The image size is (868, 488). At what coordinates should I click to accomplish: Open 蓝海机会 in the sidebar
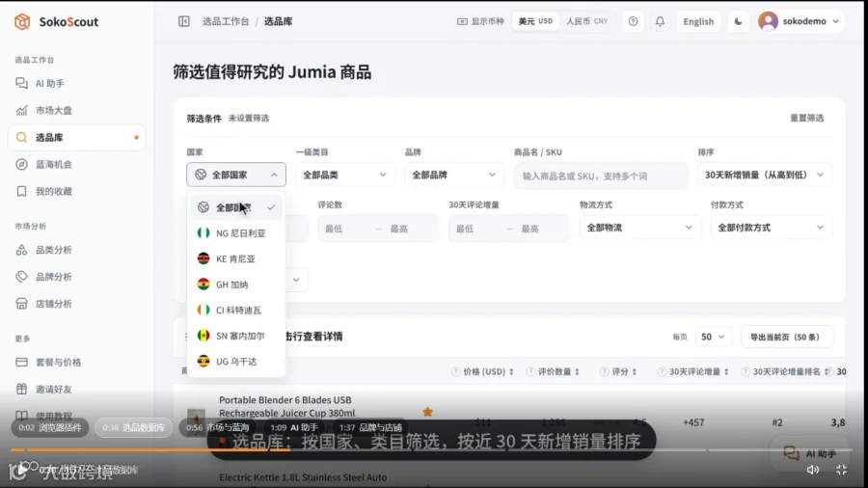tap(76, 164)
